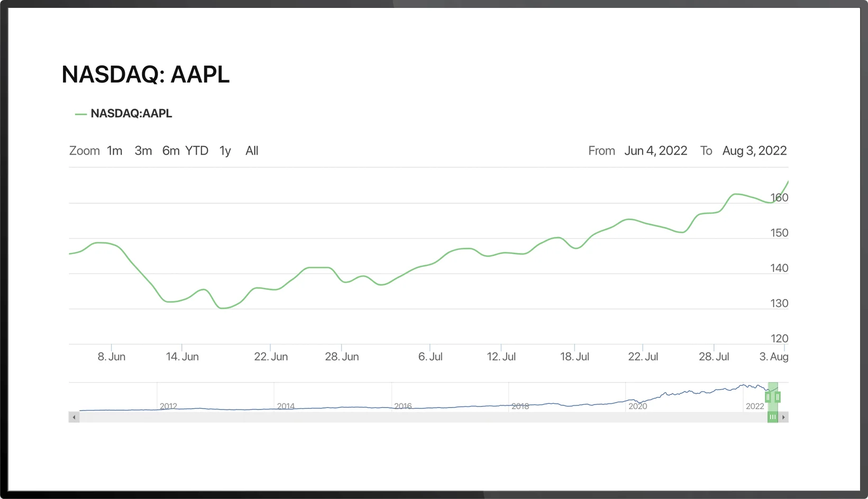Click the NASDAQ: AAPL chart title

tap(145, 75)
